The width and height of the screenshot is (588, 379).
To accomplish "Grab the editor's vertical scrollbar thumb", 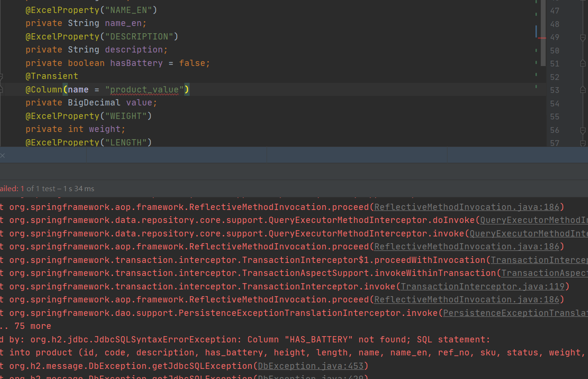I will (543, 33).
